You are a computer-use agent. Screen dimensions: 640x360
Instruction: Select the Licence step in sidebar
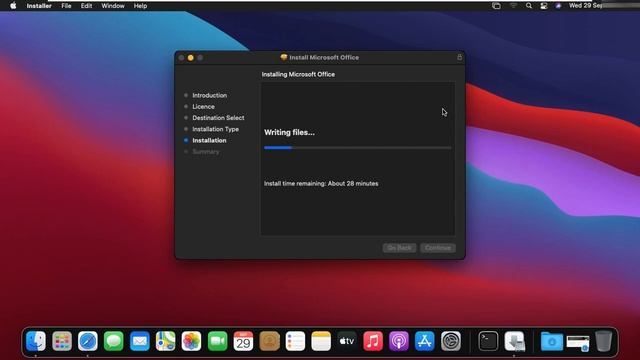(x=203, y=107)
